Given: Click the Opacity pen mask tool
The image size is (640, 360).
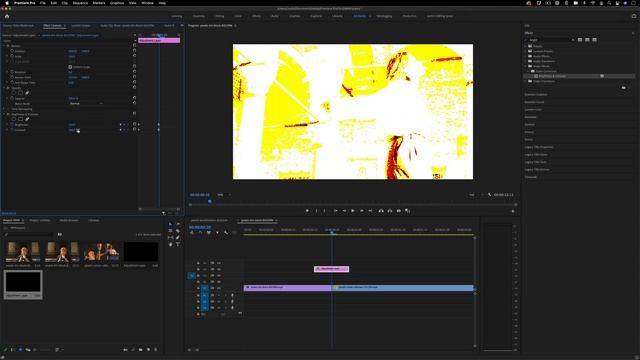Looking at the screenshot, I should point(27,93).
